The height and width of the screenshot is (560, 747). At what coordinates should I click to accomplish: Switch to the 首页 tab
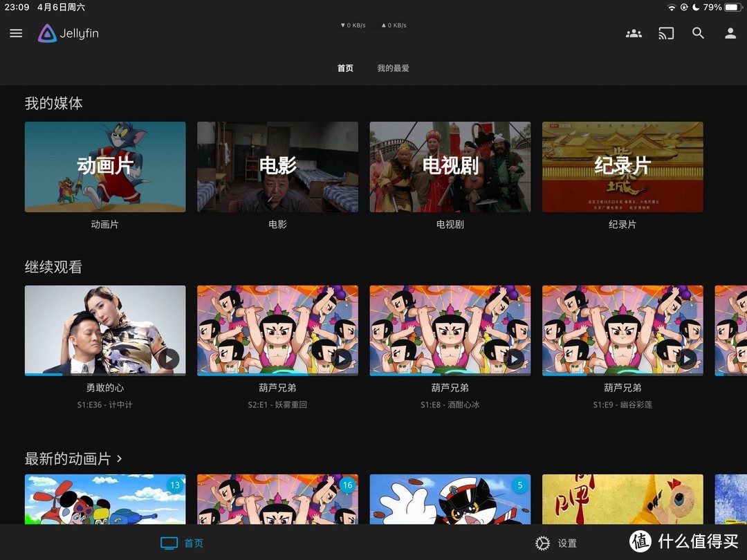pyautogui.click(x=345, y=68)
